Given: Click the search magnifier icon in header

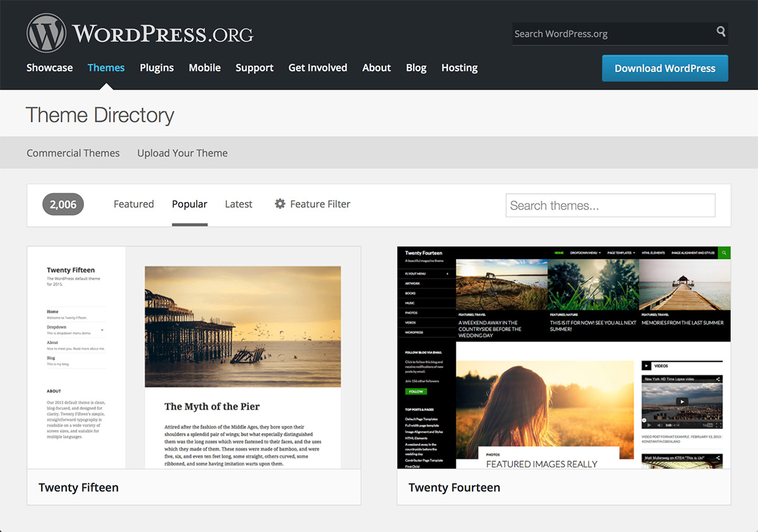Looking at the screenshot, I should 721,32.
